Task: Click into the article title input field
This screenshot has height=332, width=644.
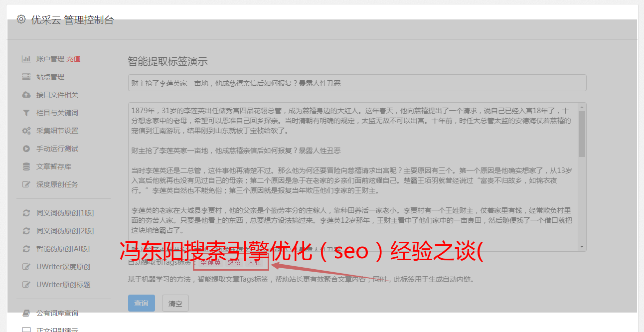Action: (x=357, y=83)
